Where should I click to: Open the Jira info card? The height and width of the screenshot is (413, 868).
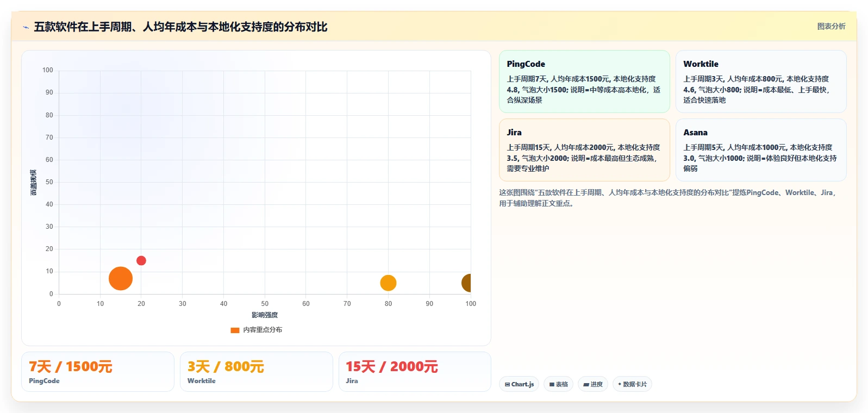tap(584, 150)
